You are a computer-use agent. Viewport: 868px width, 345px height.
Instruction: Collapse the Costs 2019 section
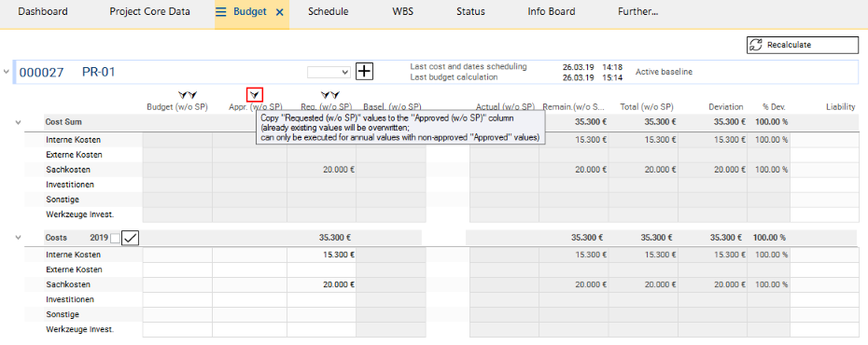(x=19, y=238)
